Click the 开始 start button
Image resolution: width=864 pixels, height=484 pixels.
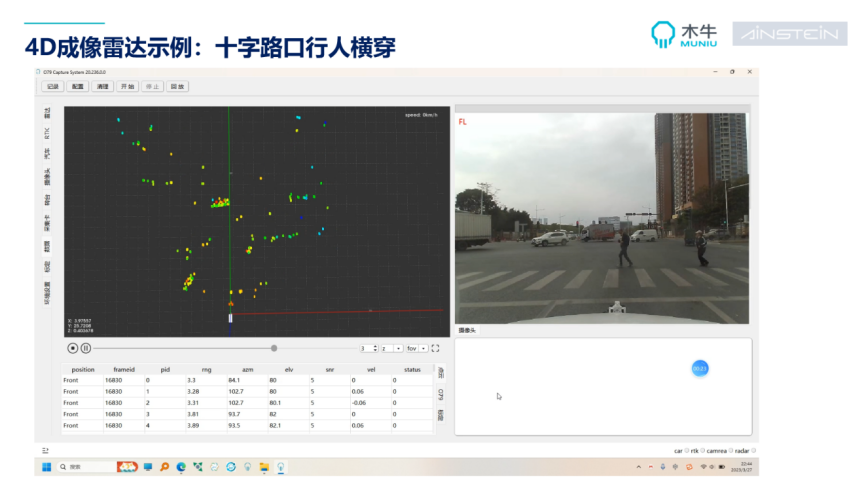click(127, 87)
